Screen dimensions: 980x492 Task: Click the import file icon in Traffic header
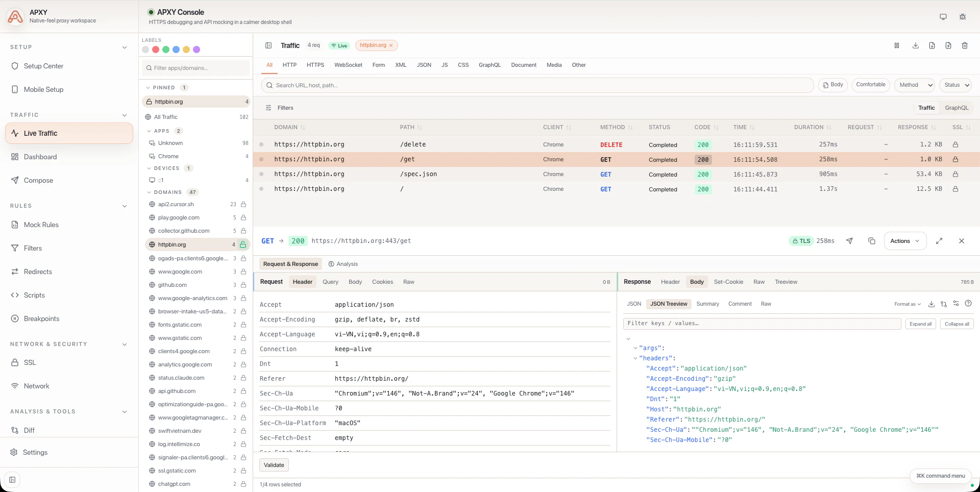tap(932, 45)
